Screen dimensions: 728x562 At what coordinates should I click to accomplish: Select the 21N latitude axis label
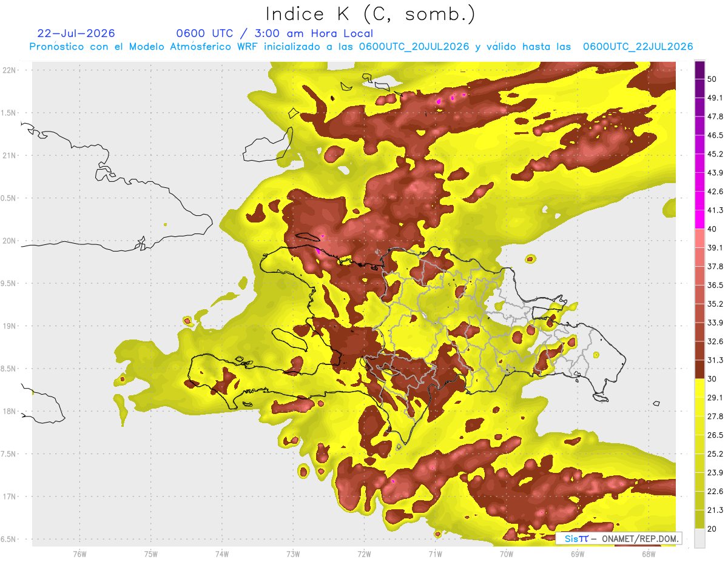coord(9,155)
